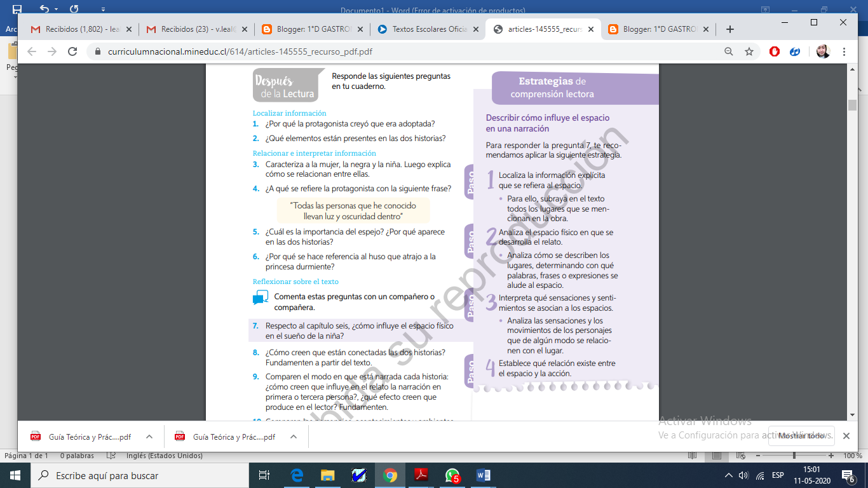Open WhatsApp from the taskbar

tap(452, 475)
